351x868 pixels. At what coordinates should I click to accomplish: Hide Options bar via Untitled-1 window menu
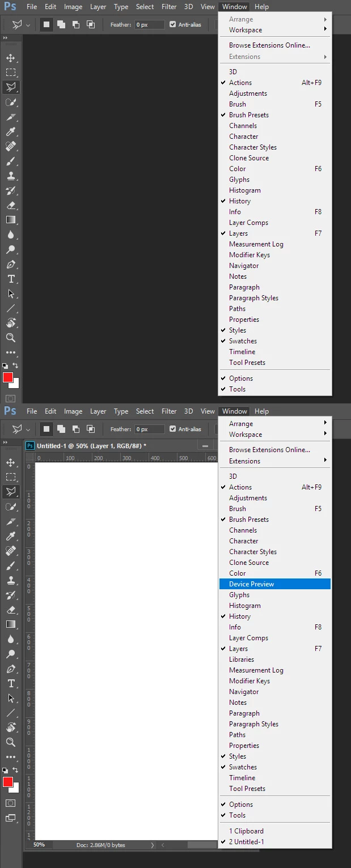[x=275, y=805]
